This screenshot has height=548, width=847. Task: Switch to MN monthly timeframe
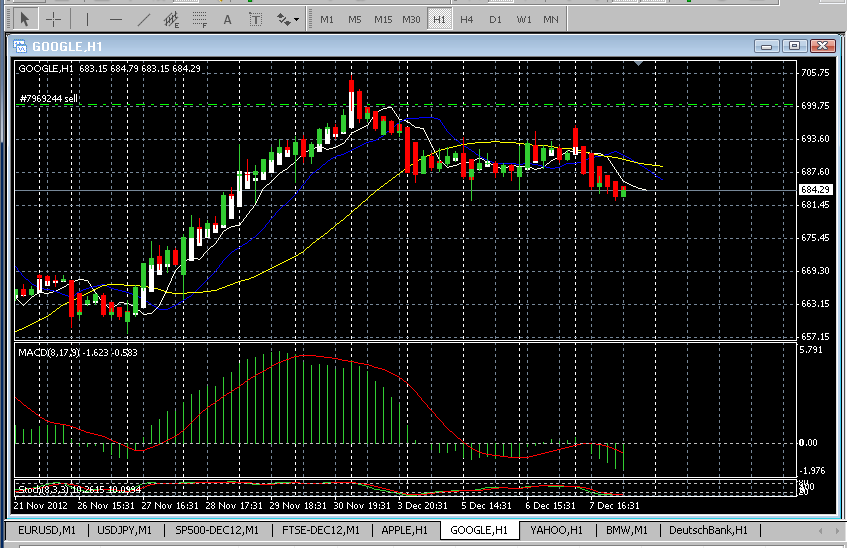[x=551, y=19]
